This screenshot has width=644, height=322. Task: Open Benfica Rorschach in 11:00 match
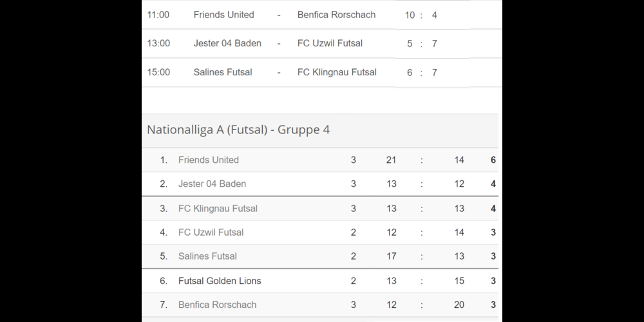tap(336, 14)
